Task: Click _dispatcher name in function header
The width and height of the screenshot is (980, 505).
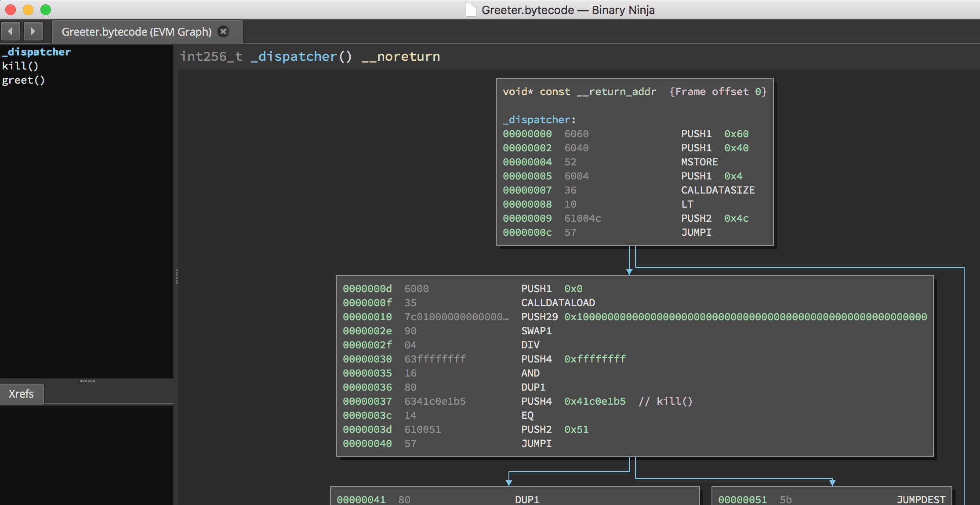Action: [x=294, y=57]
